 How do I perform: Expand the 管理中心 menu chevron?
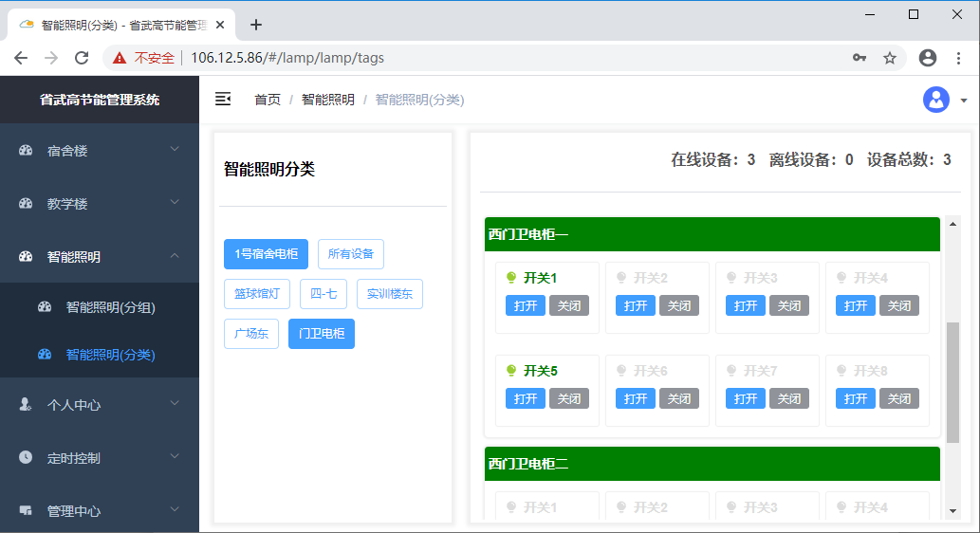[x=175, y=510]
